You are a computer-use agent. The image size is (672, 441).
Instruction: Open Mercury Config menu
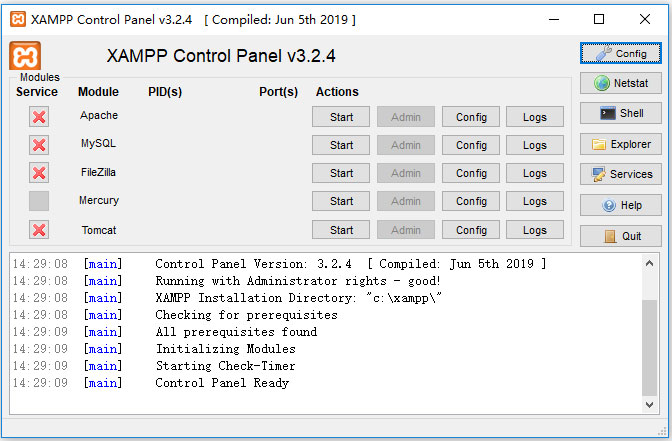pos(471,201)
